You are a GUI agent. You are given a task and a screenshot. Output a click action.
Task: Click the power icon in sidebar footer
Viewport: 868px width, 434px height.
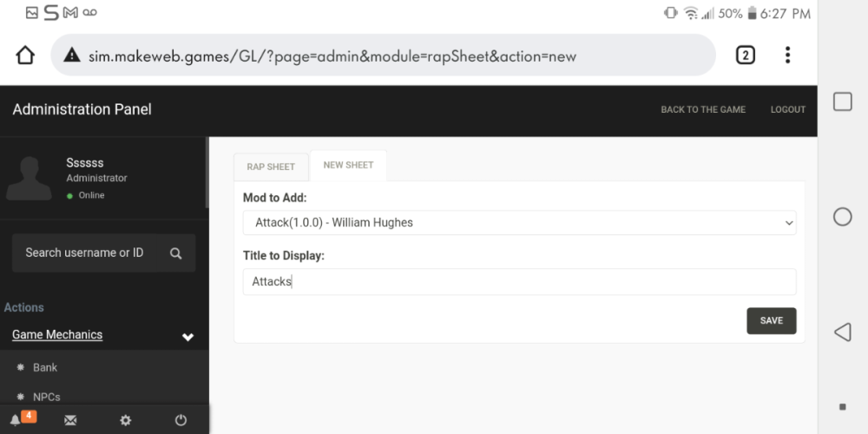(181, 420)
